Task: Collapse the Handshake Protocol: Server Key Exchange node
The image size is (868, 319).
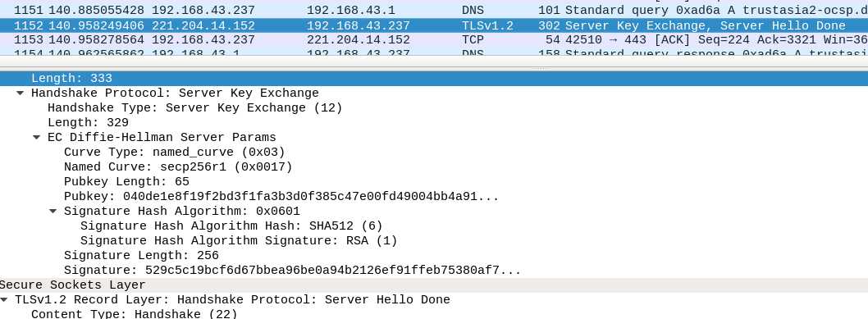Action: click(20, 93)
